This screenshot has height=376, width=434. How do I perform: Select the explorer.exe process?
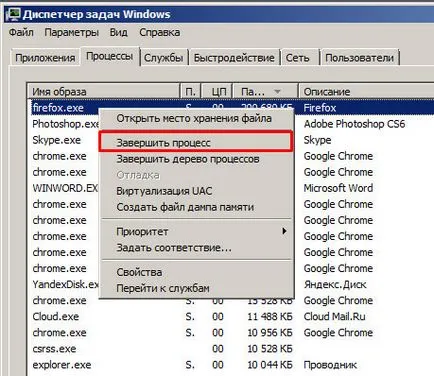62,365
